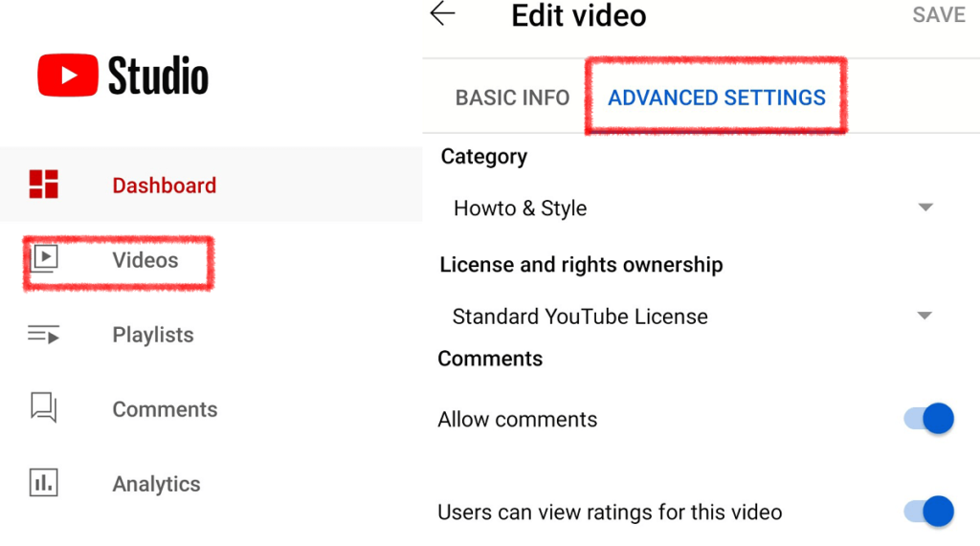
Task: Click Users can view ratings label
Action: coord(610,513)
